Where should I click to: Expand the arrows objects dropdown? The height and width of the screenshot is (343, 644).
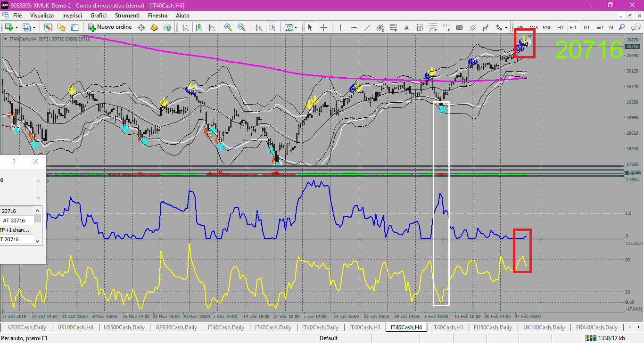506,27
